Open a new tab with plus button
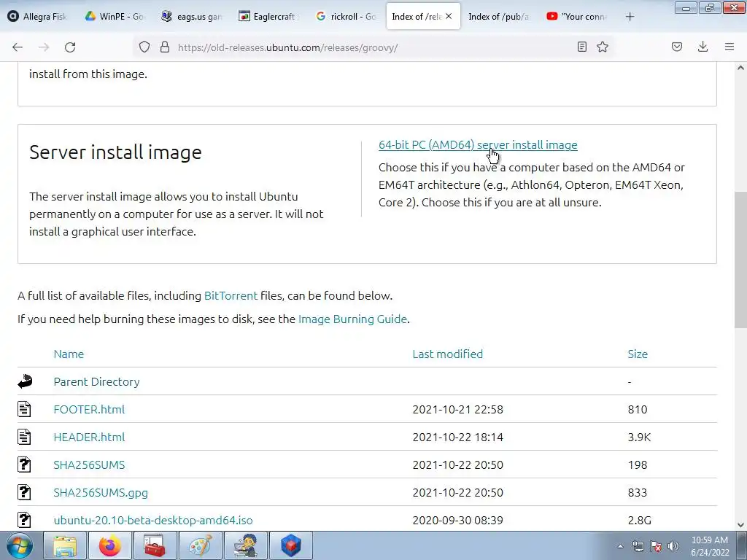This screenshot has width=747, height=560. click(630, 17)
